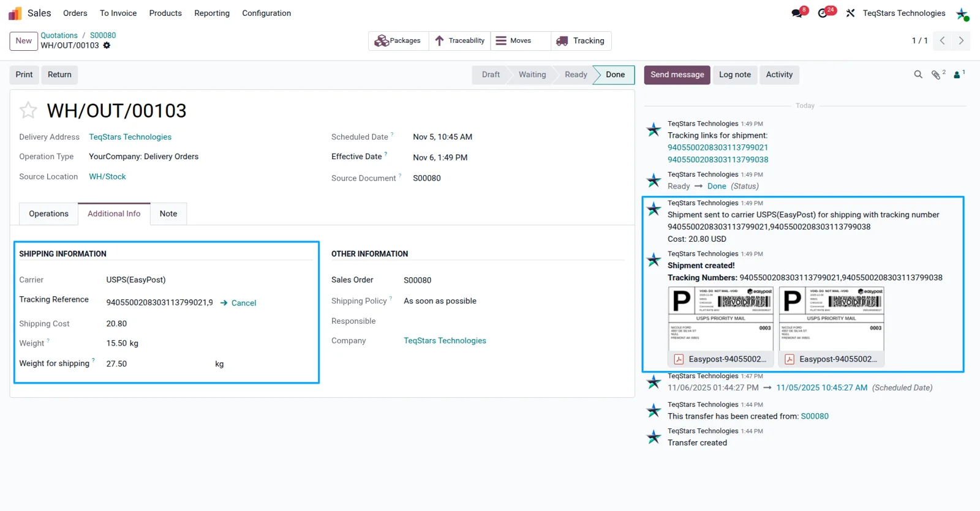
Task: Go to S00080 breadcrumb link
Action: [x=103, y=35]
